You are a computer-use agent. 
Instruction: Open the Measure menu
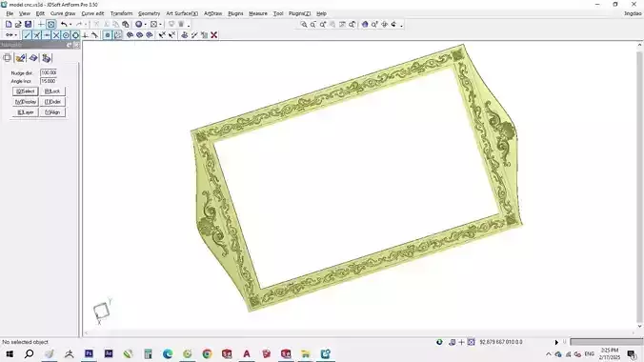tap(258, 13)
